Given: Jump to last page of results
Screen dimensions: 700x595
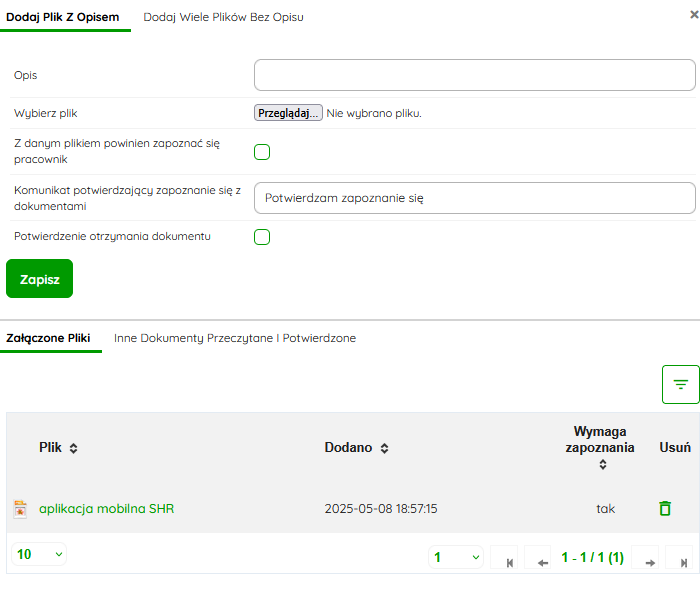Looking at the screenshot, I should click(x=681, y=558).
